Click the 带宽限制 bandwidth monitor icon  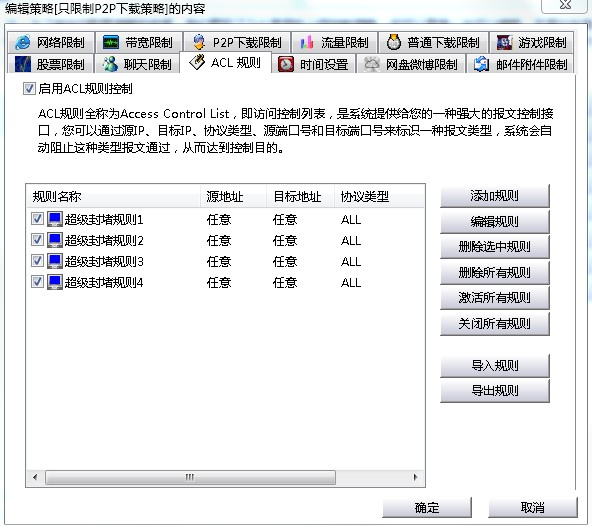click(x=111, y=42)
